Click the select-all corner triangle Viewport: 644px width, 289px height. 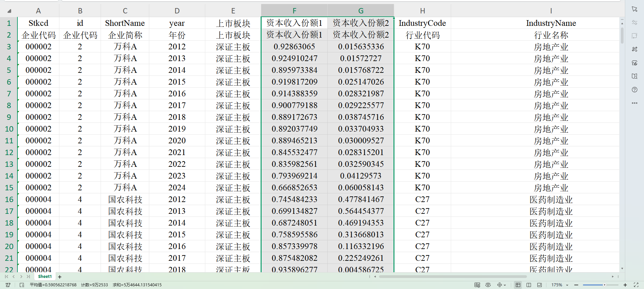[x=9, y=11]
